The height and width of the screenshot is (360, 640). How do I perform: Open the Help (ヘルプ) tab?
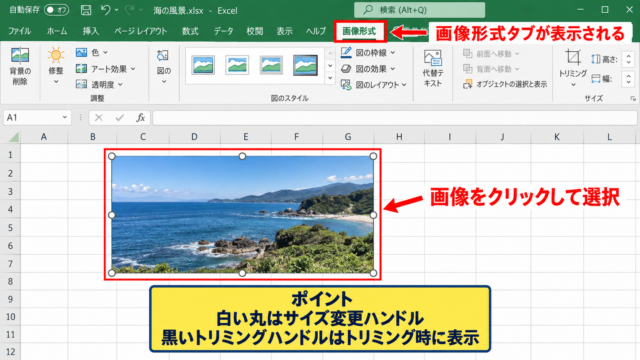tap(316, 31)
